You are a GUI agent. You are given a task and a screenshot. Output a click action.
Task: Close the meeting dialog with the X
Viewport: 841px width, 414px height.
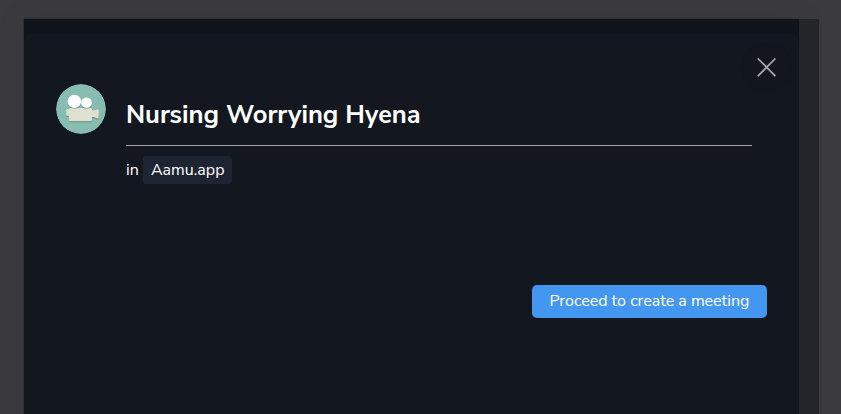tap(766, 68)
